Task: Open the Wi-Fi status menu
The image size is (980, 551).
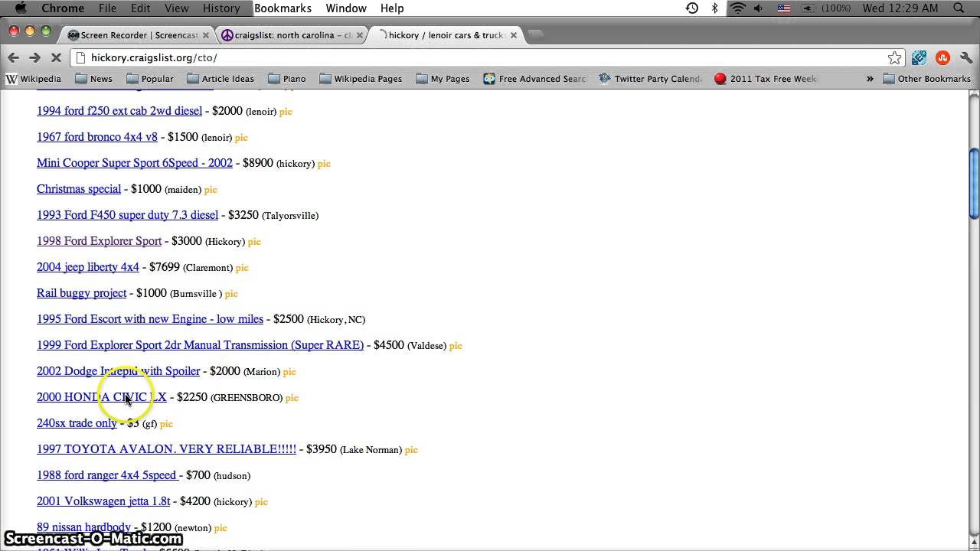Action: tap(737, 8)
